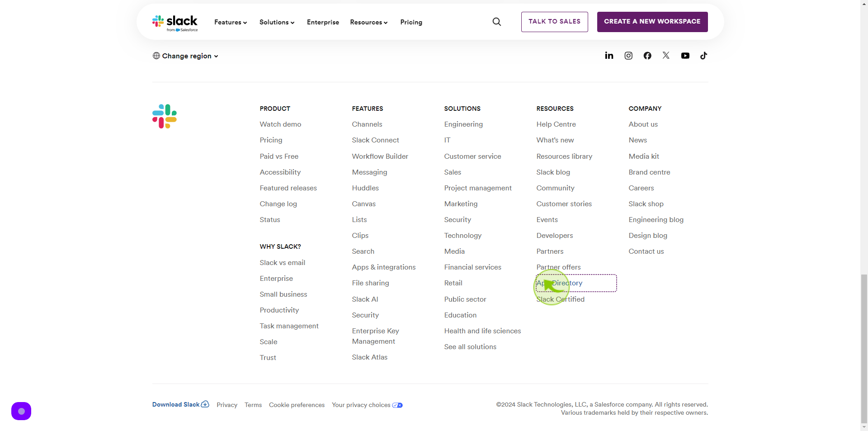Open See all solutions link

[470, 347]
